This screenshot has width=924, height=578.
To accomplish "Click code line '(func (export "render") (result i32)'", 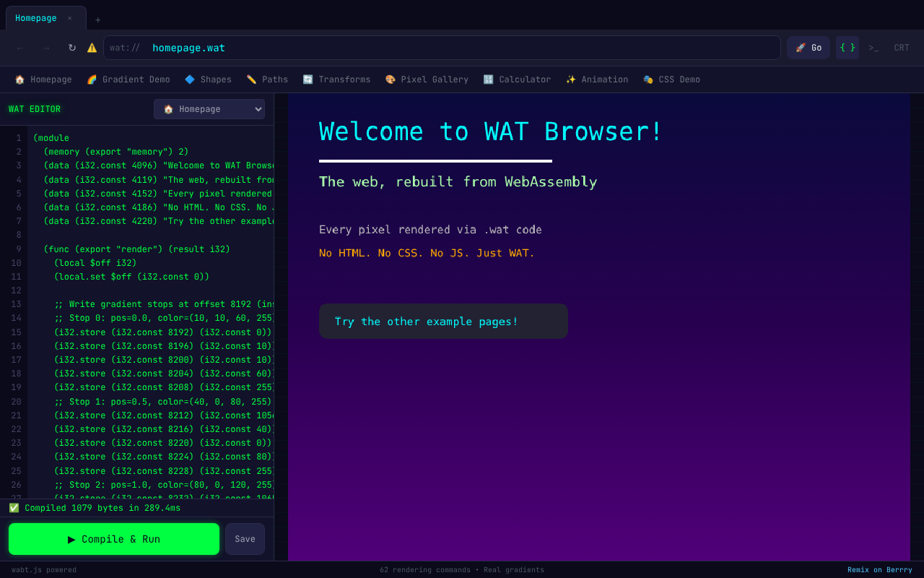I will (137, 249).
